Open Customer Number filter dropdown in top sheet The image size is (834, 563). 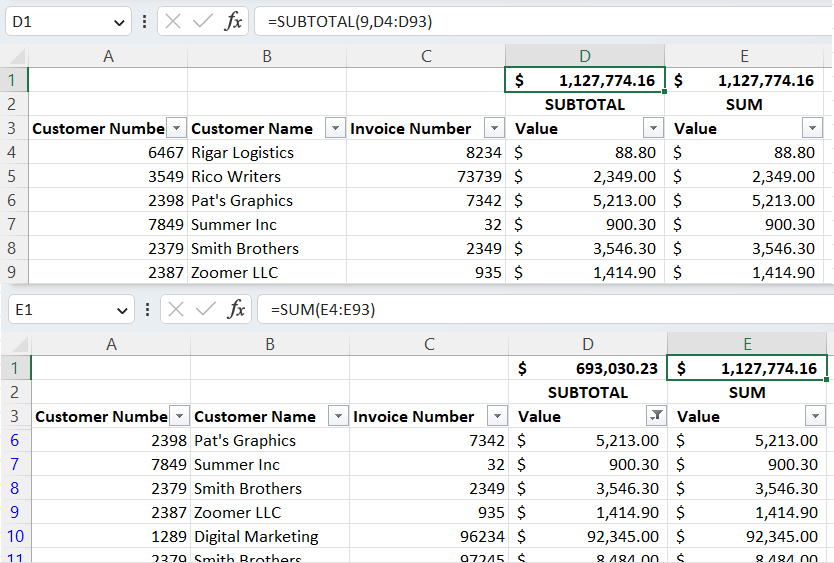(x=176, y=128)
